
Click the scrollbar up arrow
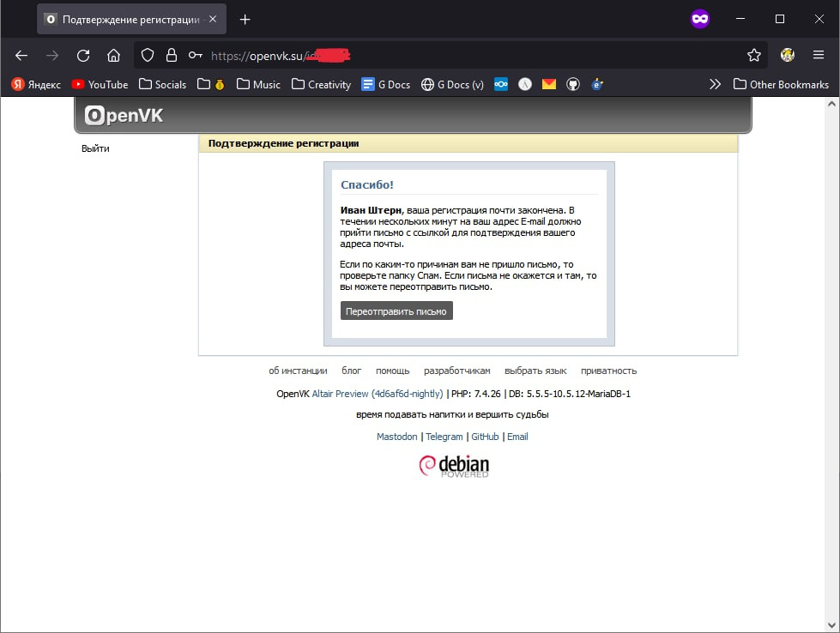(x=831, y=105)
